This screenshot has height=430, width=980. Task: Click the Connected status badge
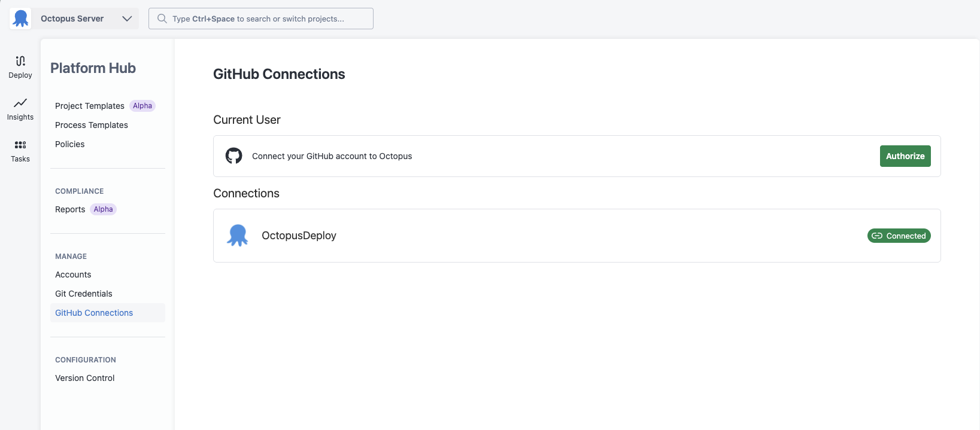tap(899, 236)
